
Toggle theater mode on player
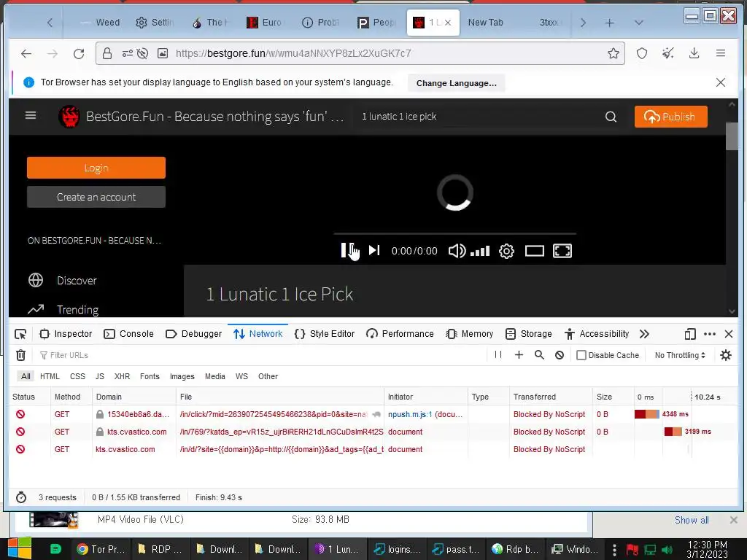pos(535,251)
